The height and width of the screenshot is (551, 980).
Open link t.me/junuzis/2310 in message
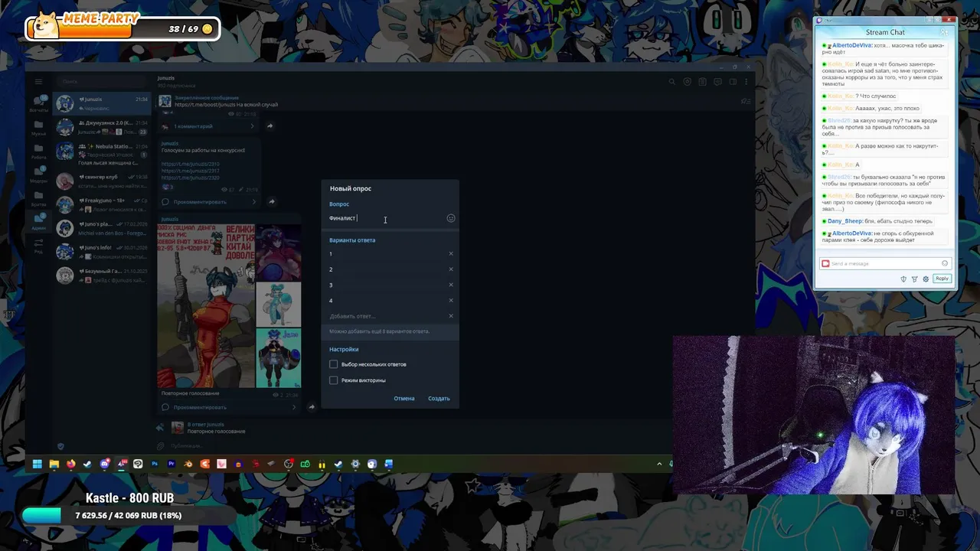click(191, 164)
